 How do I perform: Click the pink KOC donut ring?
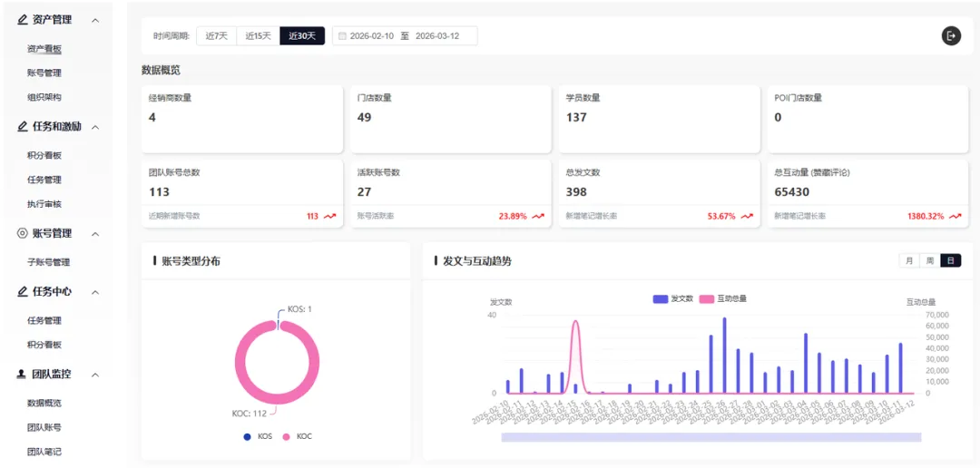[240, 364]
